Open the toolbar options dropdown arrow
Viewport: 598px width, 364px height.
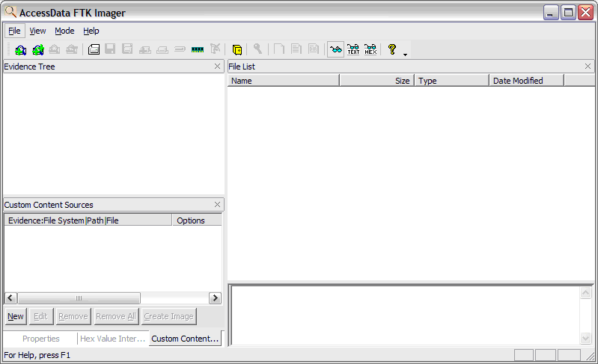click(405, 55)
